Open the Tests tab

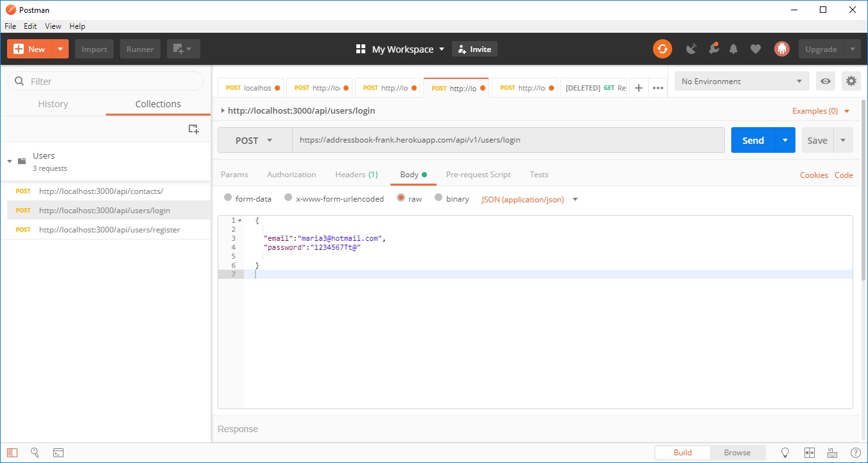click(x=539, y=174)
